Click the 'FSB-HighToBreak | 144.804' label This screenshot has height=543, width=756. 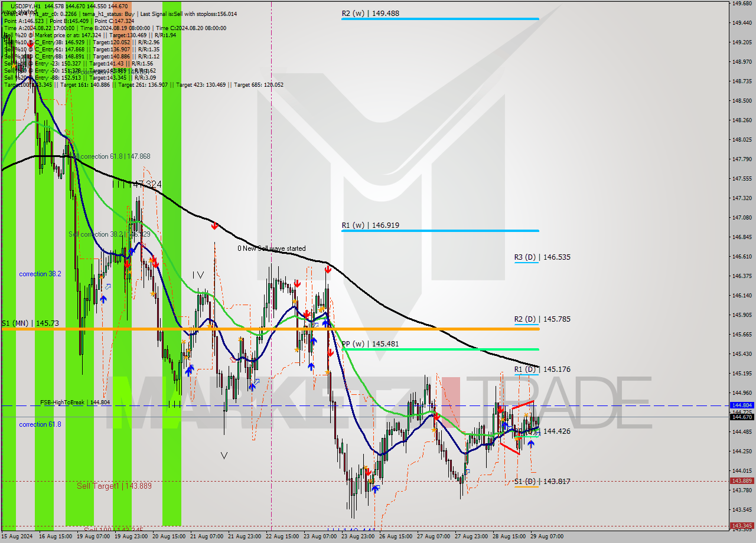[76, 402]
